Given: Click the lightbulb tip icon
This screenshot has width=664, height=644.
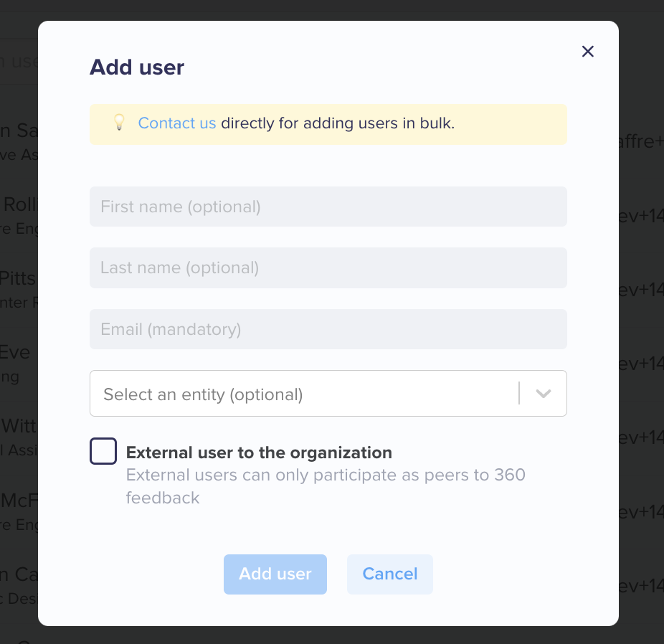Looking at the screenshot, I should pos(120,123).
